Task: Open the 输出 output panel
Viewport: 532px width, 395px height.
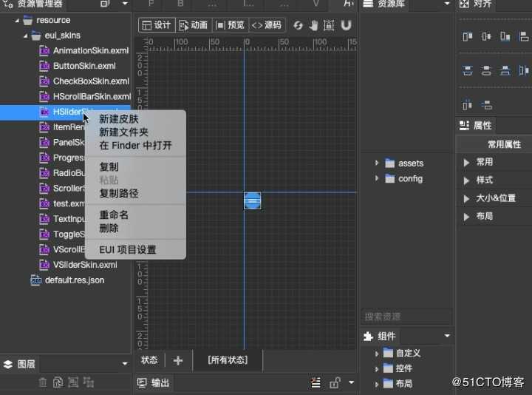Action: tap(154, 382)
